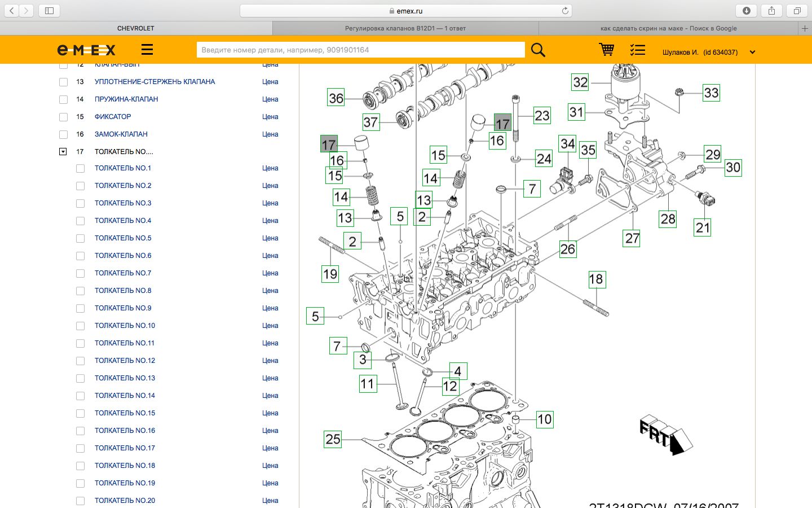Check the box for ТОЛКАТЕЛЬ NO.1
The height and width of the screenshot is (508, 812).
click(x=80, y=169)
